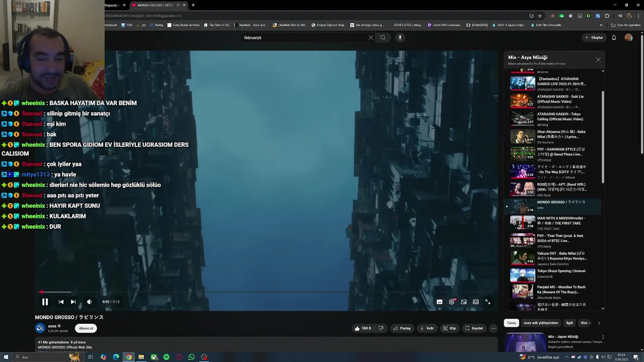Toggle theater mode
The width and height of the screenshot is (644, 362).
pyautogui.click(x=475, y=302)
